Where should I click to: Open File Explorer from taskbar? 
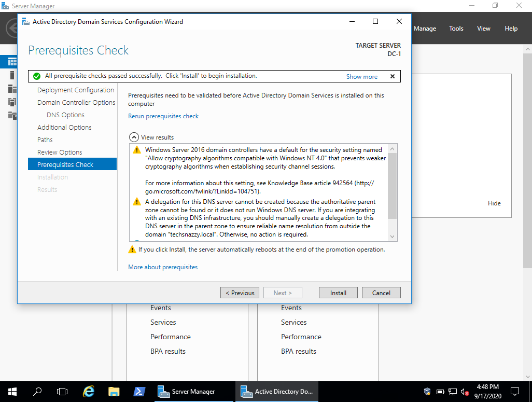click(x=114, y=392)
